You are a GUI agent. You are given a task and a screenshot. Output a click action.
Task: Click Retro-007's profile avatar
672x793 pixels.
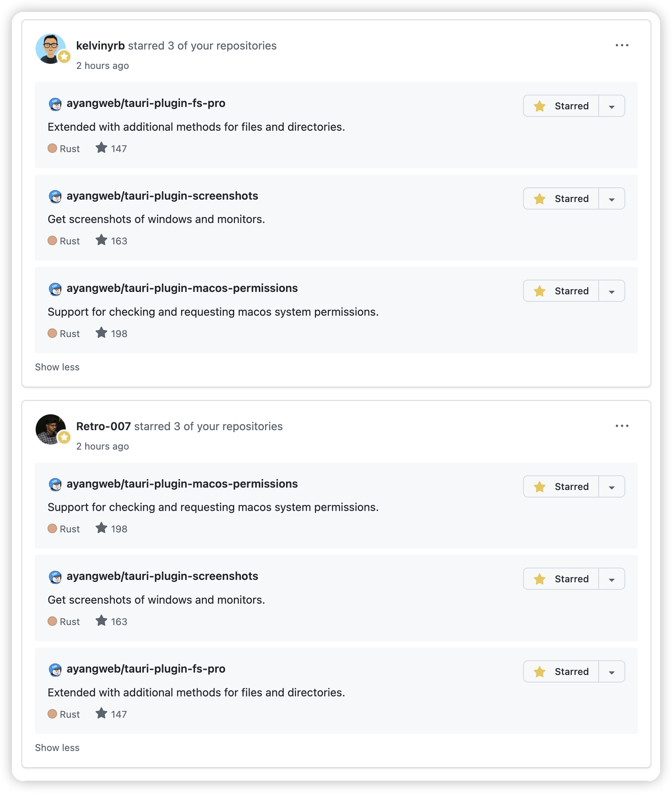click(x=51, y=429)
